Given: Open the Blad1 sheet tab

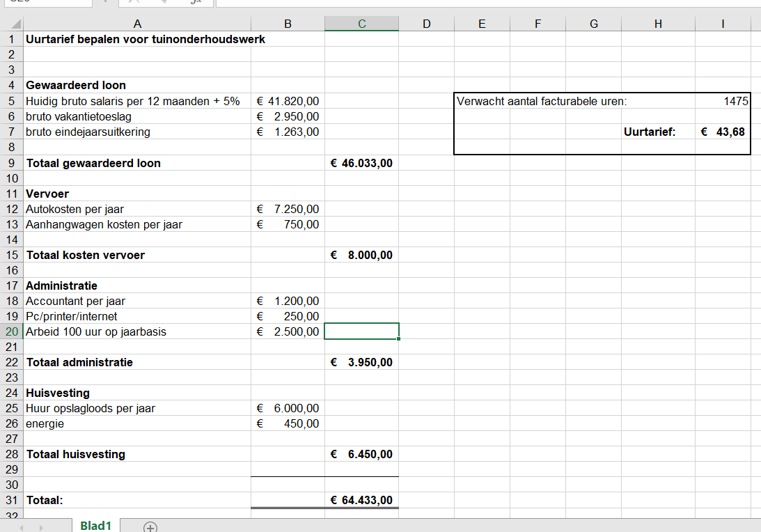Looking at the screenshot, I should click(95, 526).
